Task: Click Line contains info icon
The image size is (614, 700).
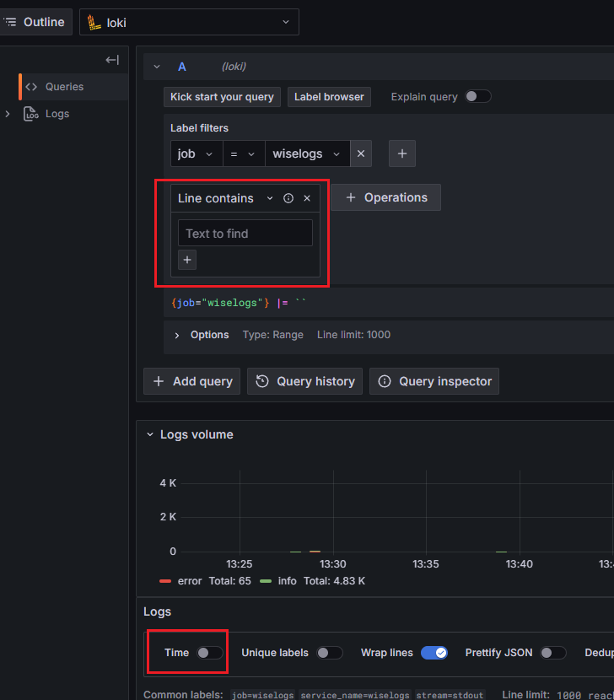Action: click(x=288, y=198)
